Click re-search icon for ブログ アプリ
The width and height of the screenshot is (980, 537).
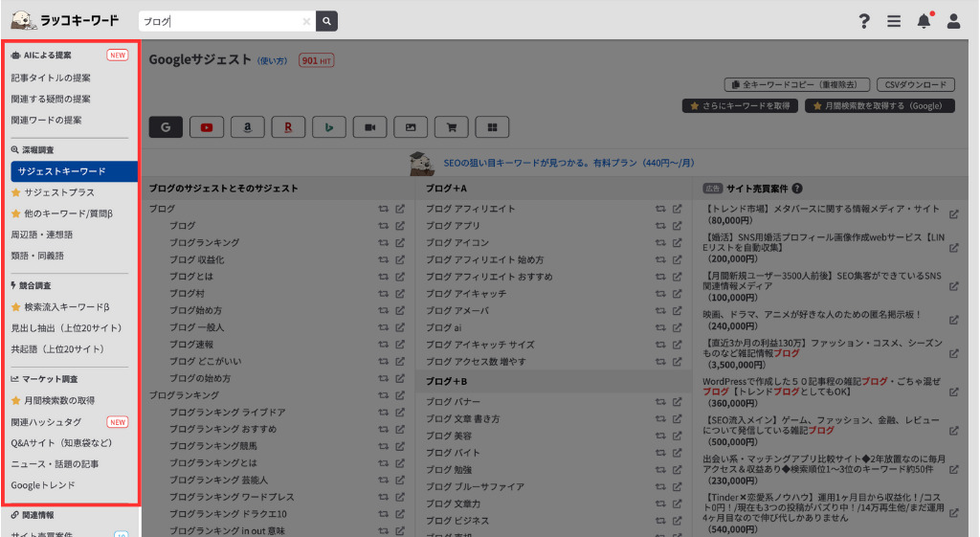tap(660, 226)
